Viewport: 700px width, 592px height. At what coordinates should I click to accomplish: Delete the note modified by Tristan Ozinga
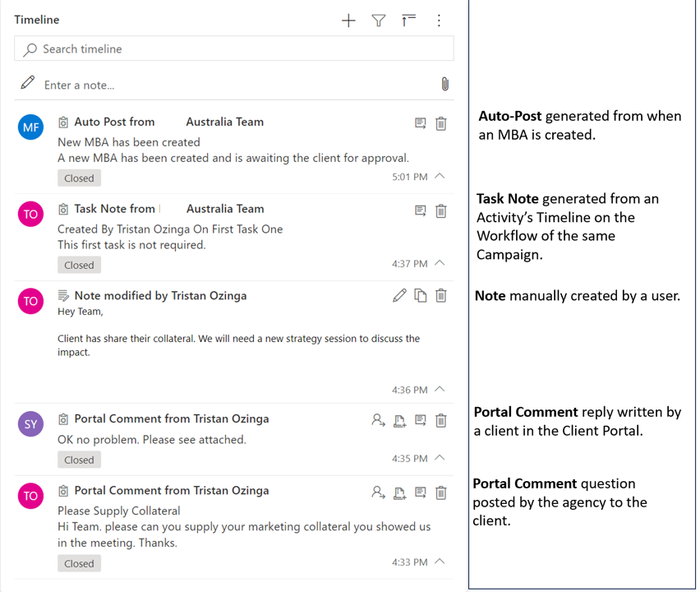tap(441, 295)
